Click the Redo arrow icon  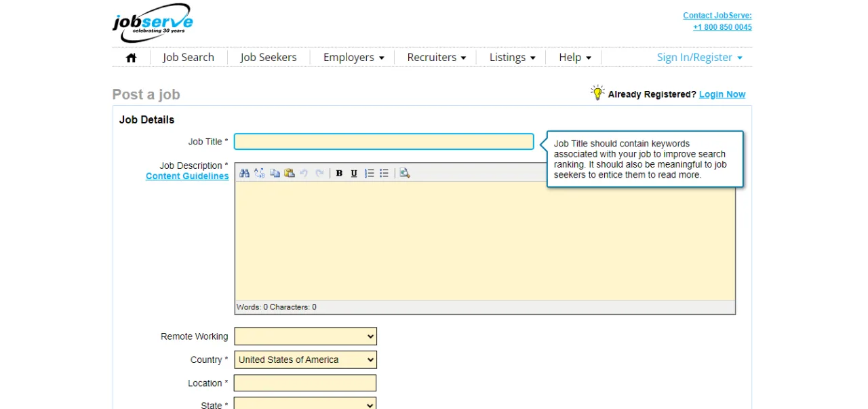click(x=319, y=173)
